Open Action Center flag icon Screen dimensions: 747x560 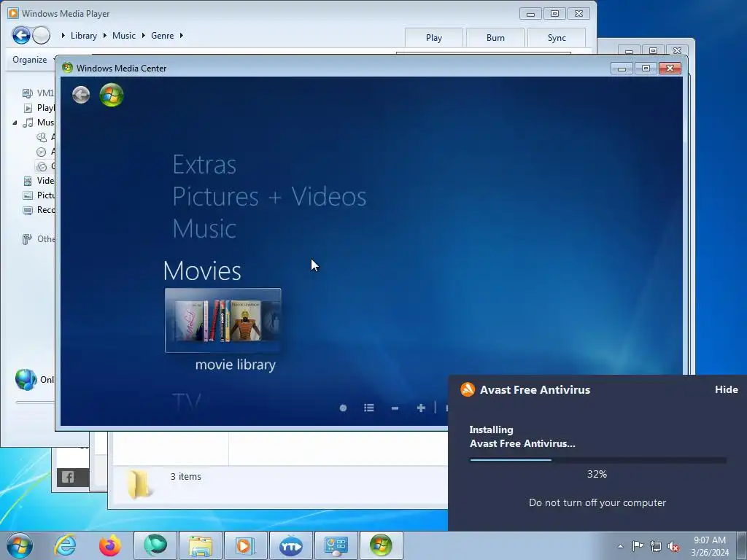(x=638, y=546)
